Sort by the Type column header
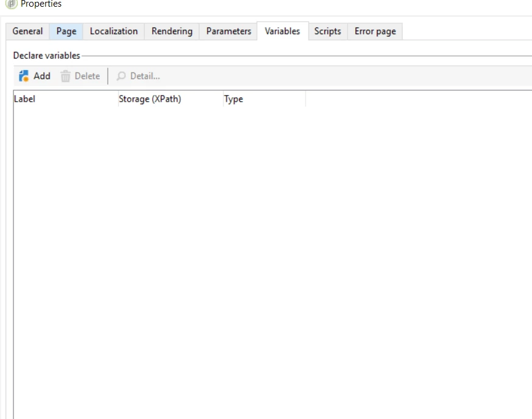This screenshot has width=532, height=419. pos(264,99)
